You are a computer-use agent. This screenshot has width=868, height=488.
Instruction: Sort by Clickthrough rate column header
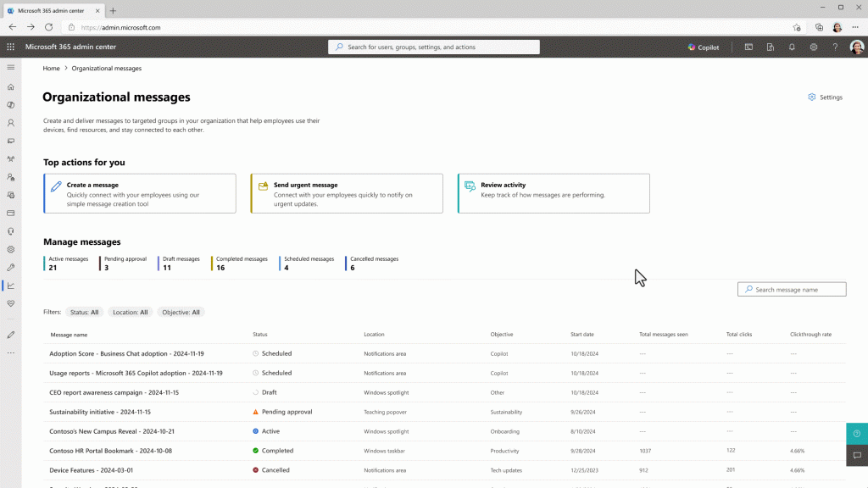pyautogui.click(x=810, y=335)
